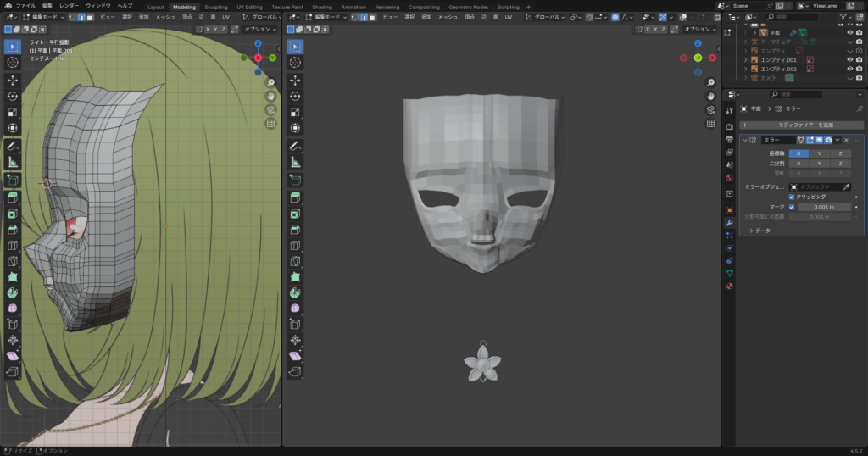Open the Material tab in Properties editor
868x456 pixels.
pos(730,286)
